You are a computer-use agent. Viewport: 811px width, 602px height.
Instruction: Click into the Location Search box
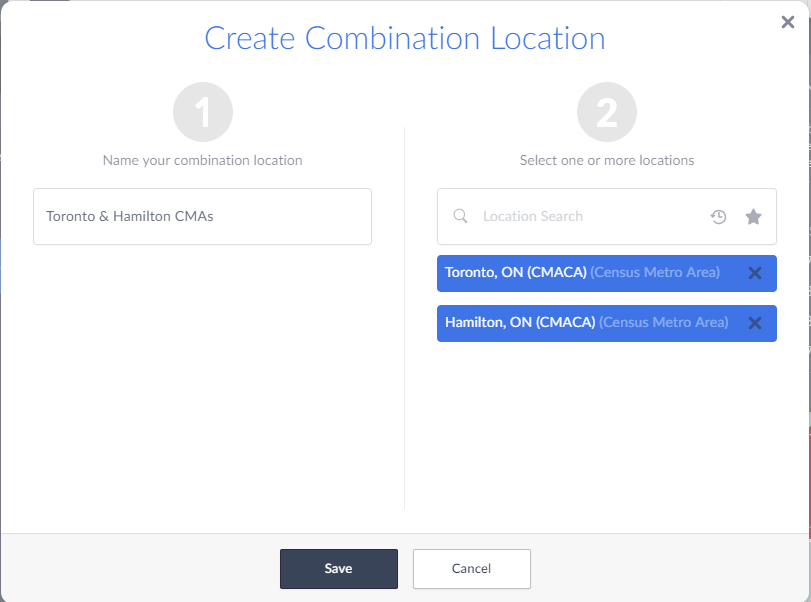click(580, 216)
